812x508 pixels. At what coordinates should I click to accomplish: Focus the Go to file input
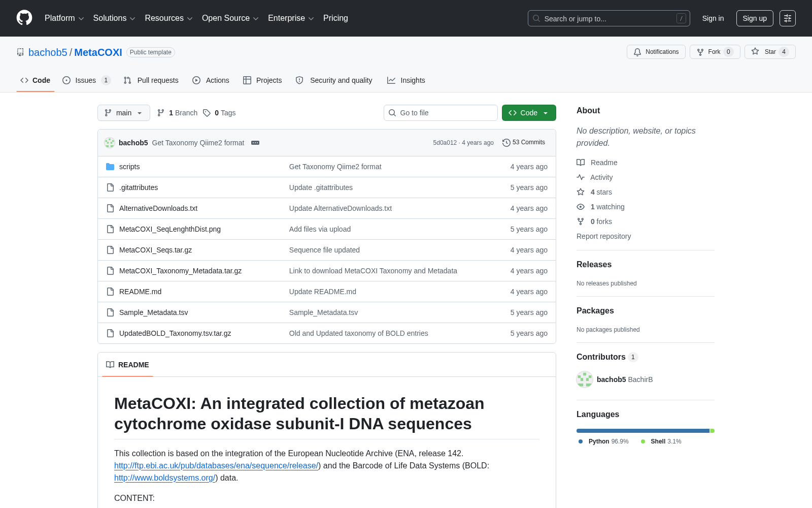[x=441, y=113]
